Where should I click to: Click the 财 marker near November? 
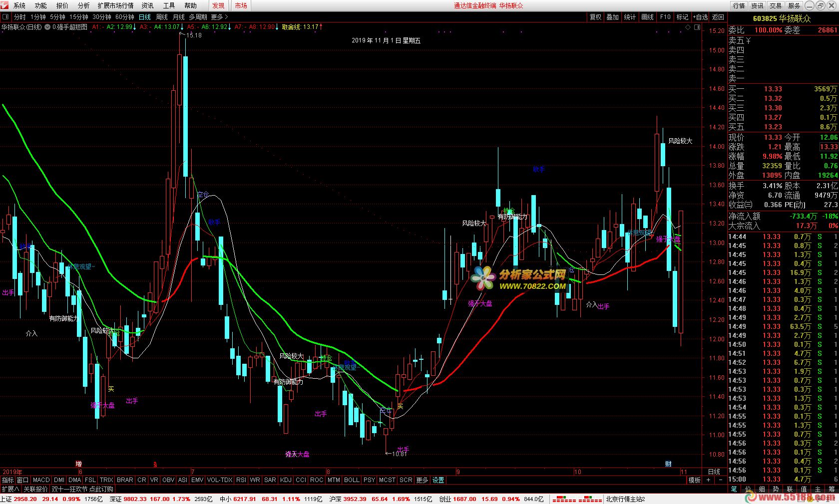pos(668,464)
